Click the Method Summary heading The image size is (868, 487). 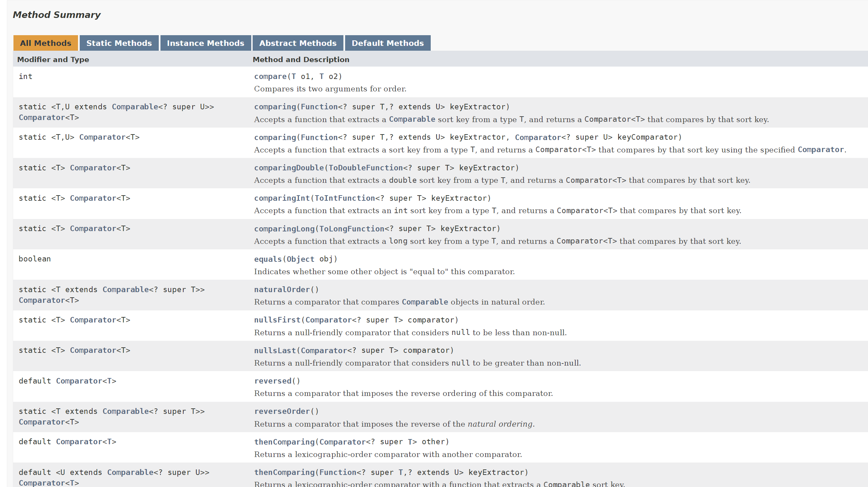coord(57,15)
